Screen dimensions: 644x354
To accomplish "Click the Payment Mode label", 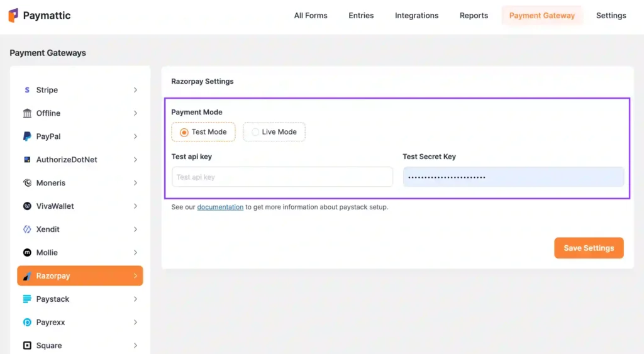I will (197, 112).
